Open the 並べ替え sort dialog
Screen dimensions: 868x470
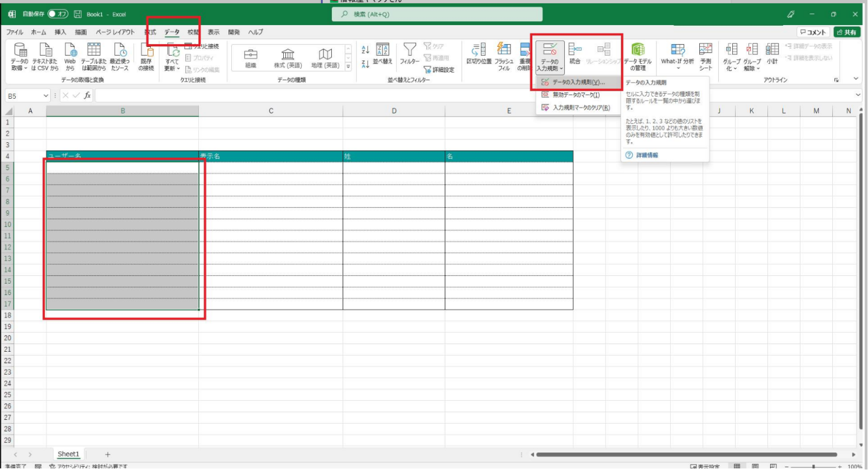383,54
